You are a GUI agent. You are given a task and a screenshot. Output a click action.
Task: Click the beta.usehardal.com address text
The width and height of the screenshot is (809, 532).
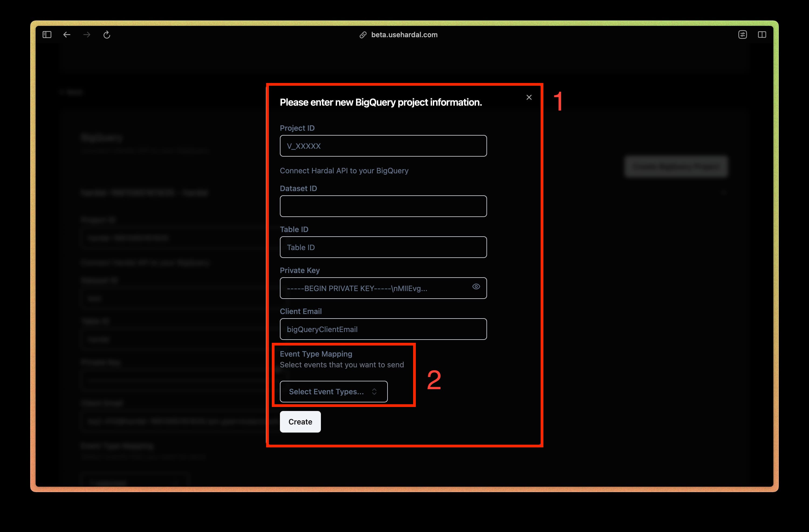pyautogui.click(x=404, y=35)
